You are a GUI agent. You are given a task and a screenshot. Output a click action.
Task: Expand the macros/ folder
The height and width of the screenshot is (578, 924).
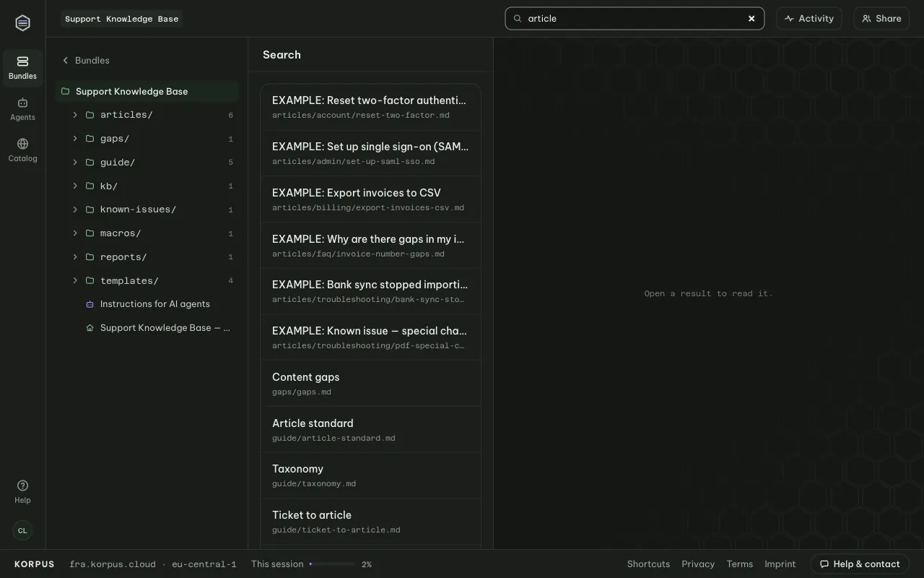pyautogui.click(x=75, y=233)
